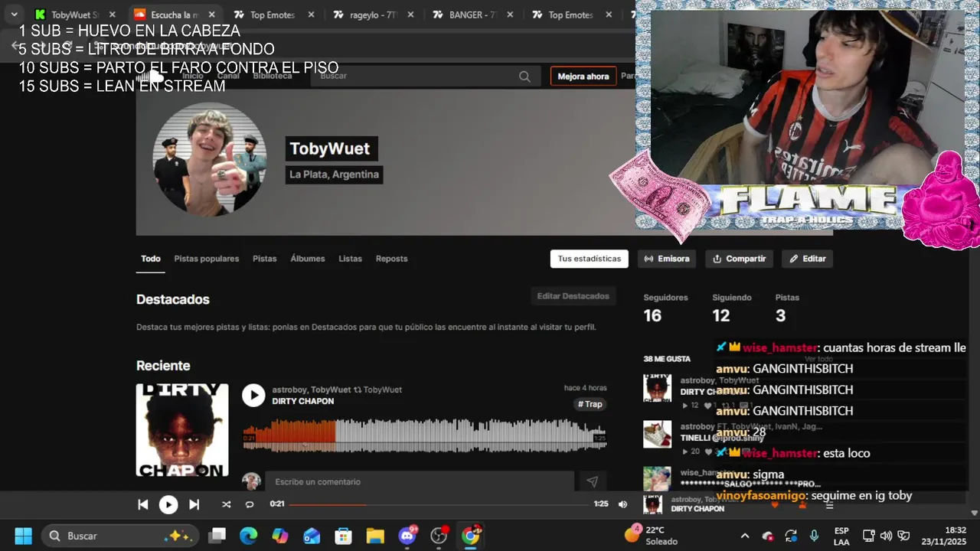
Task: Skip to previous track in player bar
Action: [x=143, y=504]
